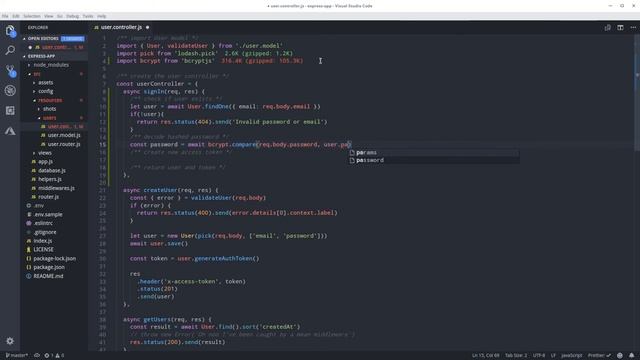Image resolution: width=640 pixels, height=360 pixels.
Task: Click the LF end-of-line indicator
Action: (x=553, y=356)
